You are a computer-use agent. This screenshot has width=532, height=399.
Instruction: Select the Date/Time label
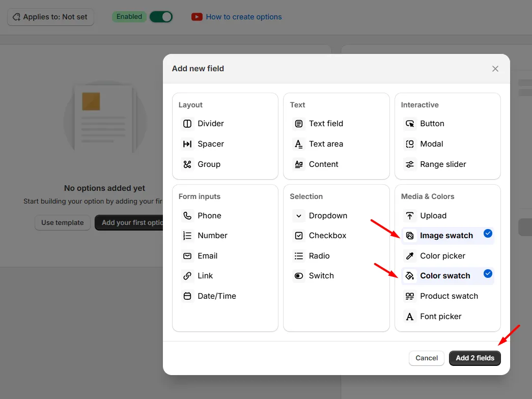[x=216, y=296]
